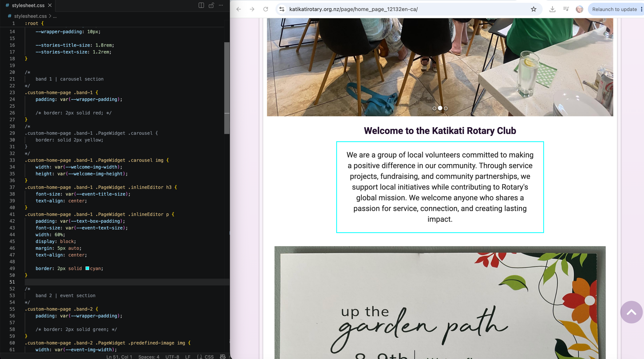644x359 pixels.
Task: Open site information controls in the address bar
Action: (282, 9)
